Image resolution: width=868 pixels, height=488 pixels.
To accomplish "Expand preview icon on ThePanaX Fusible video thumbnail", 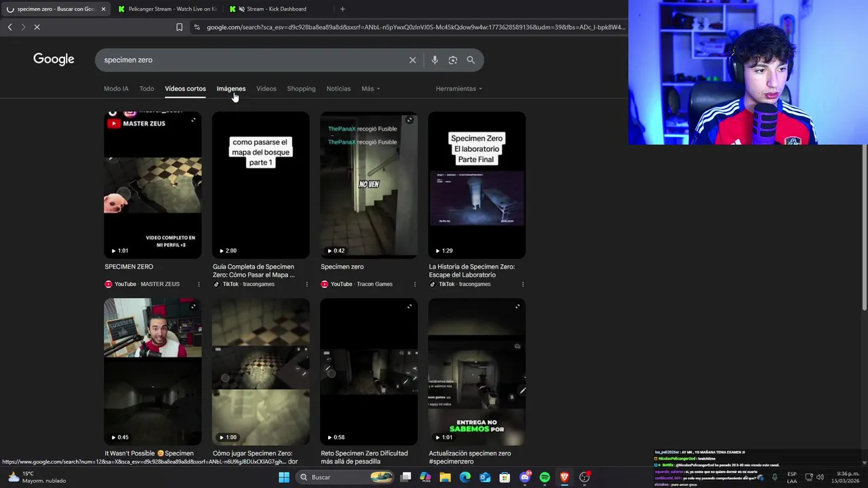I will [x=410, y=120].
